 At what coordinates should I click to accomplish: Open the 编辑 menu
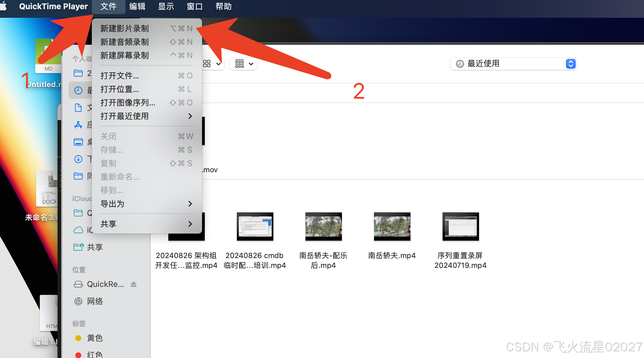pos(137,6)
